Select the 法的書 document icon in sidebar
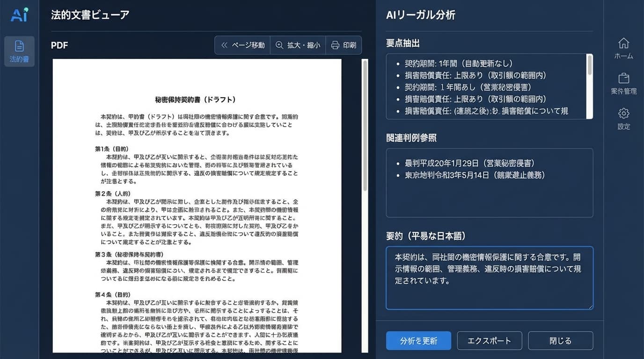This screenshot has width=644, height=359. tap(19, 51)
